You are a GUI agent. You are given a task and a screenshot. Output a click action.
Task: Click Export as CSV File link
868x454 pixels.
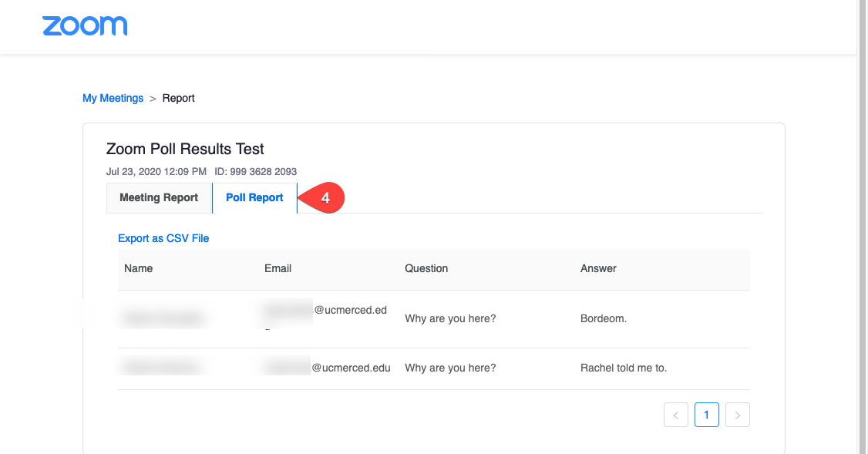[163, 238]
